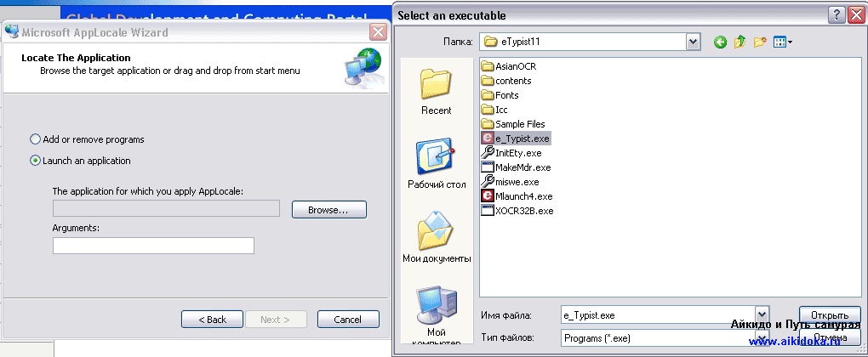This screenshot has width=868, height=357.
Task: Expand the Тип файлов dropdown
Action: (x=762, y=337)
